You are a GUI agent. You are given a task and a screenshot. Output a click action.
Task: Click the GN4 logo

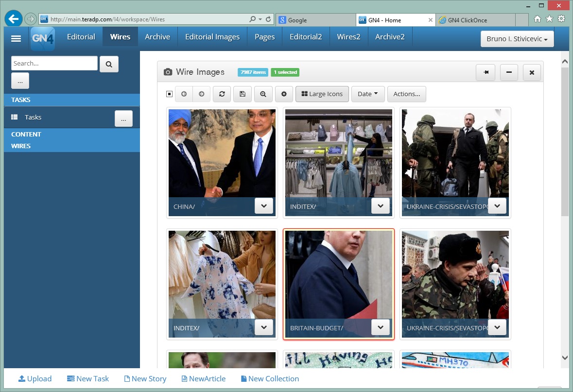point(43,38)
